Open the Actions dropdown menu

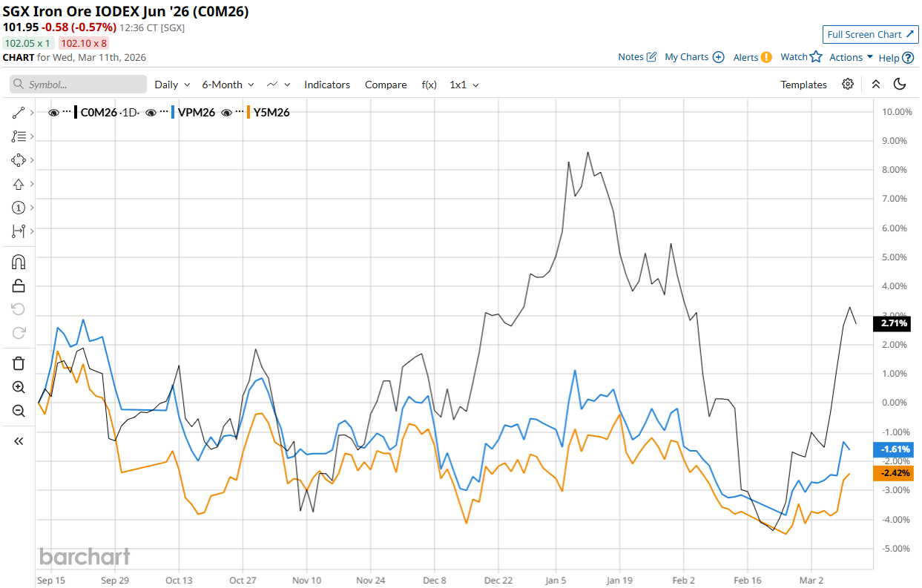click(851, 57)
